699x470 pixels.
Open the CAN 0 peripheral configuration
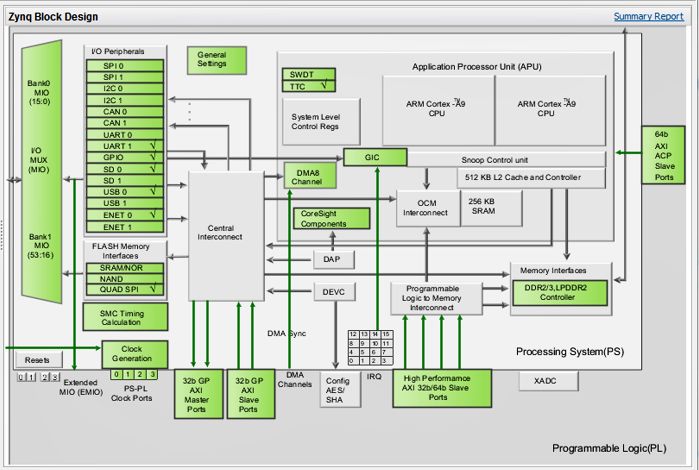pyautogui.click(x=125, y=111)
